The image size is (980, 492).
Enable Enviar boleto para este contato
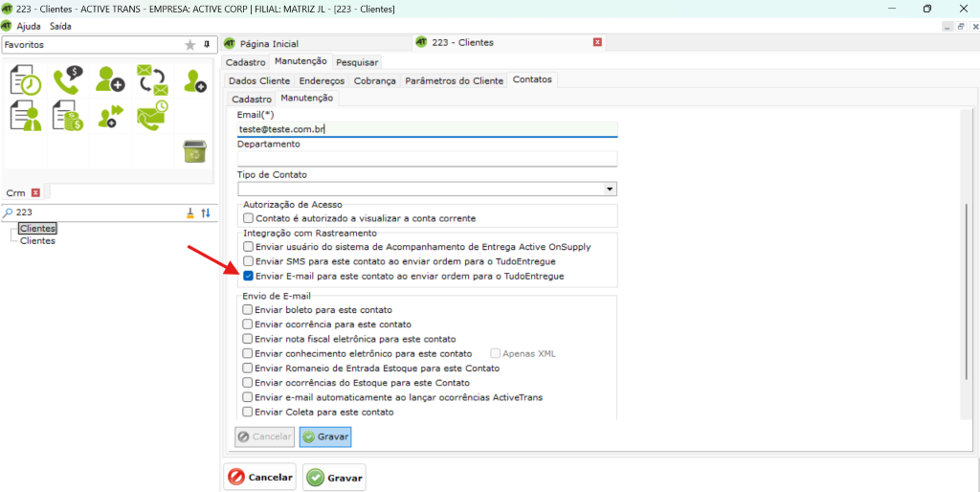pos(249,310)
